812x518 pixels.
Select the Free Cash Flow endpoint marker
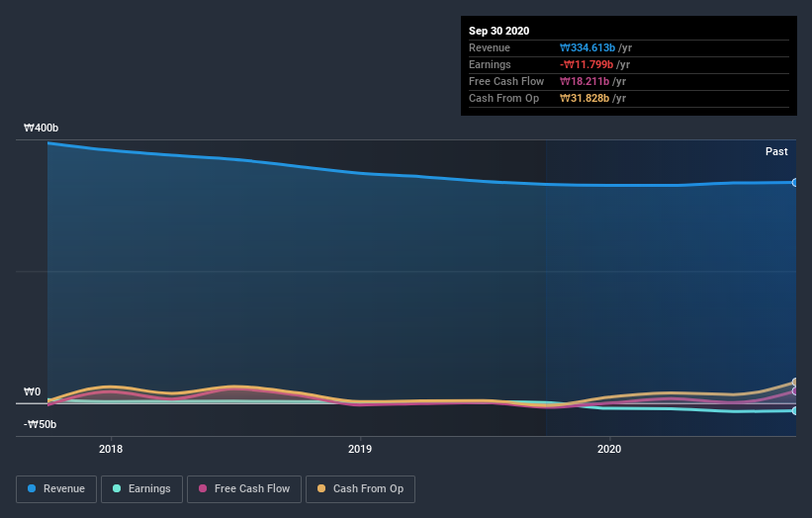click(x=794, y=391)
